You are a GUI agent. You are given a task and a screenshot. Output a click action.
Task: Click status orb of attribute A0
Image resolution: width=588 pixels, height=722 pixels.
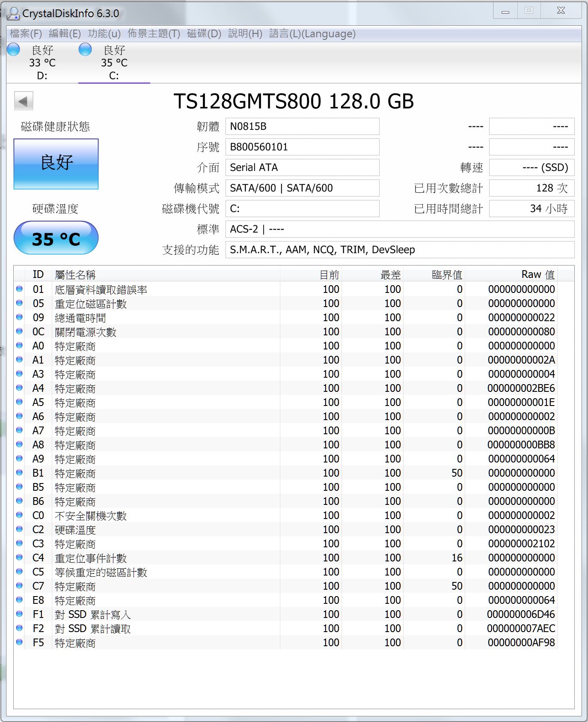(x=19, y=346)
